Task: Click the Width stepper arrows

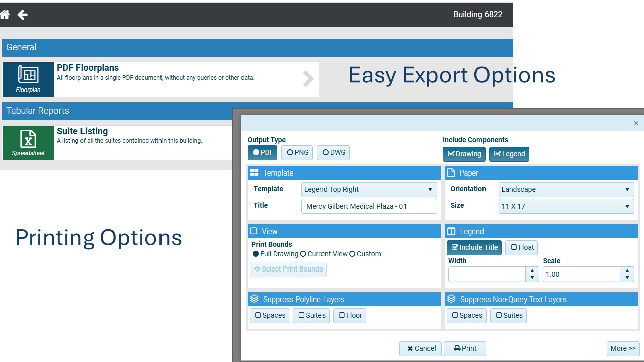Action: coord(532,274)
